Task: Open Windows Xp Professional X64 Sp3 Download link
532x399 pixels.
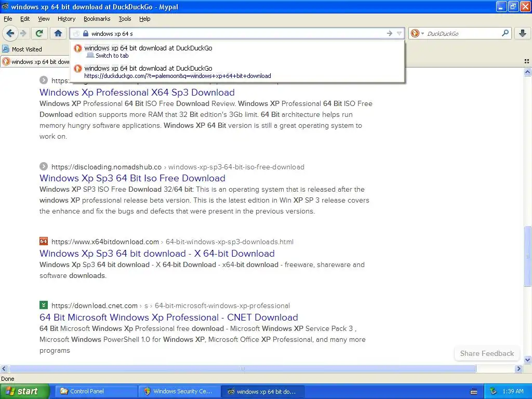Action: [137, 92]
